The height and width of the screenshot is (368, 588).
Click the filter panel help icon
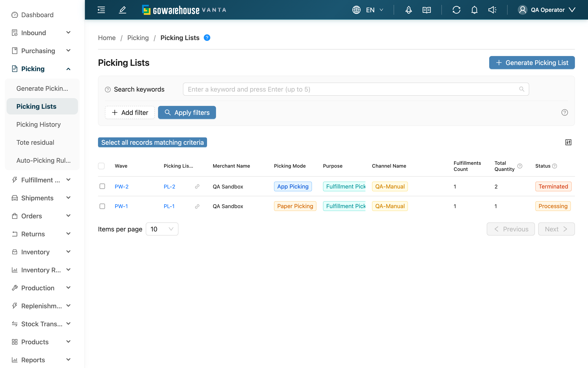pos(565,112)
